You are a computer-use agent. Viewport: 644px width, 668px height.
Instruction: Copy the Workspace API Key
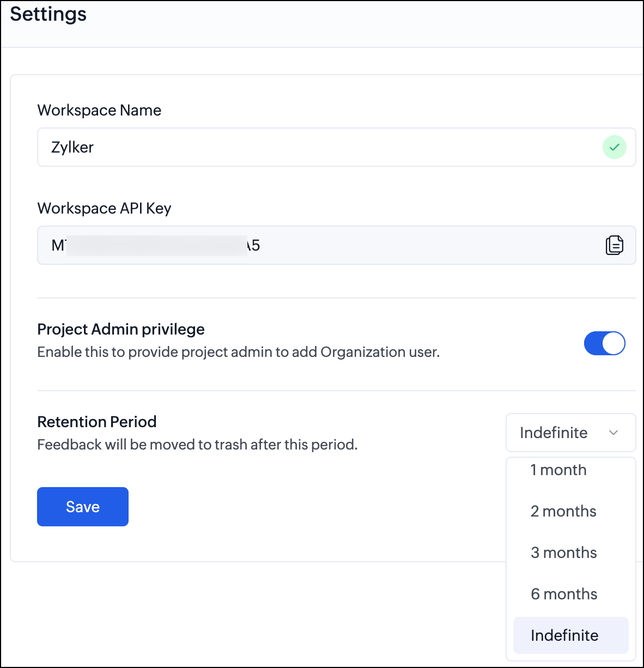(x=614, y=245)
